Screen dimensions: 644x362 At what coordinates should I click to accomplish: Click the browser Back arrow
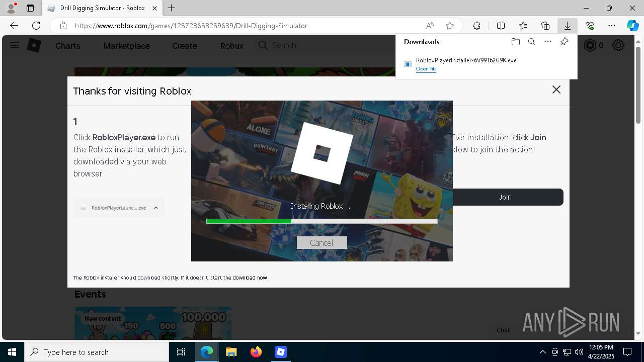pyautogui.click(x=14, y=26)
